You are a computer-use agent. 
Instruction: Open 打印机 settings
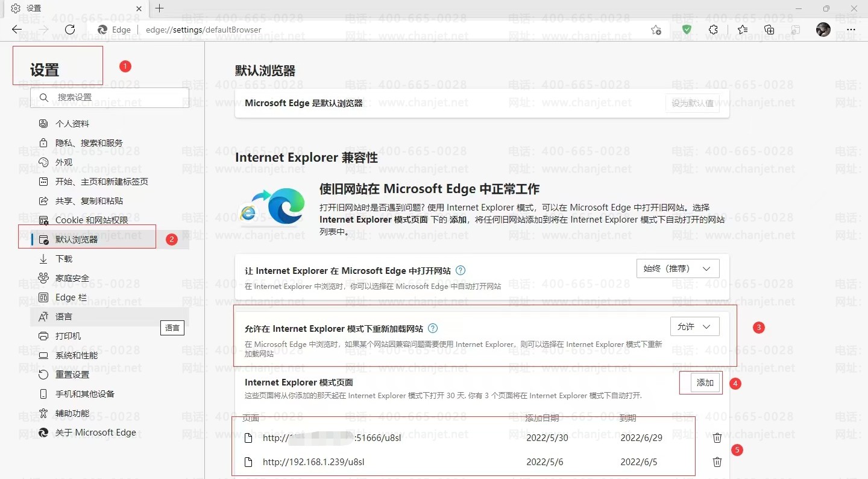(110, 336)
